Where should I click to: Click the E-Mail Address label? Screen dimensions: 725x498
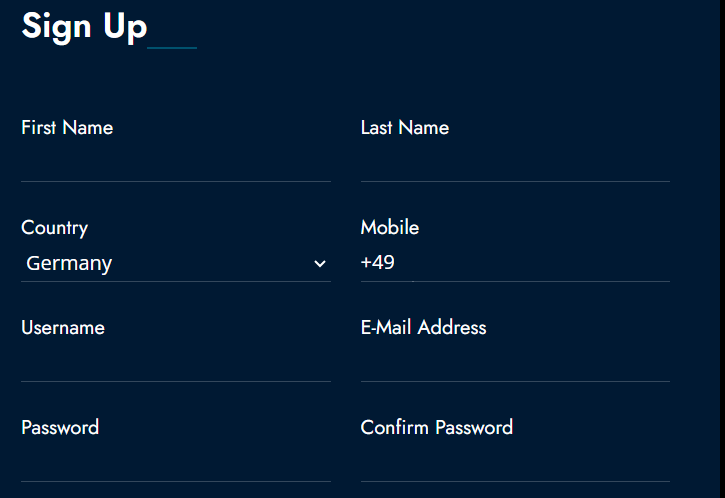[x=424, y=327]
